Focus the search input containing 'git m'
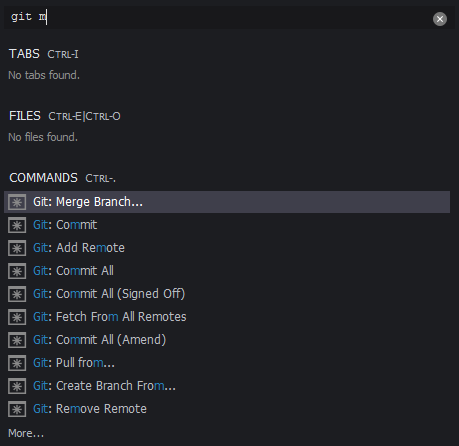This screenshot has height=446, width=459. 217,17
